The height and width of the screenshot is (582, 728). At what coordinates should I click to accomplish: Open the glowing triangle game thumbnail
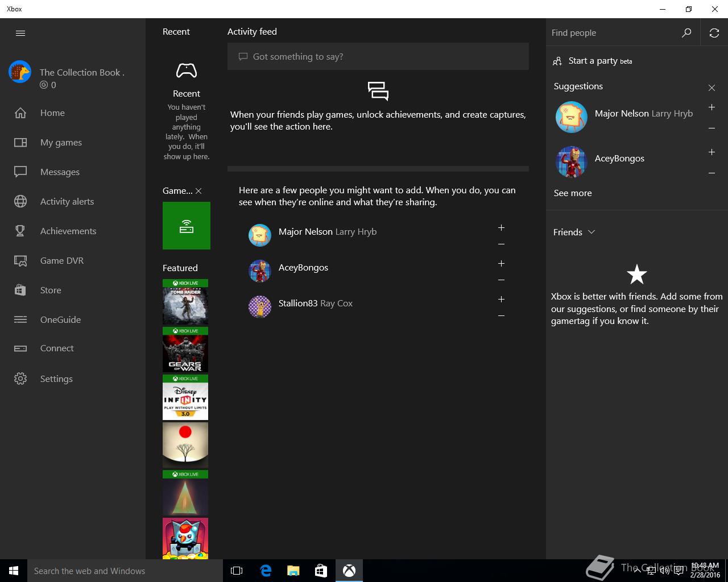185,493
